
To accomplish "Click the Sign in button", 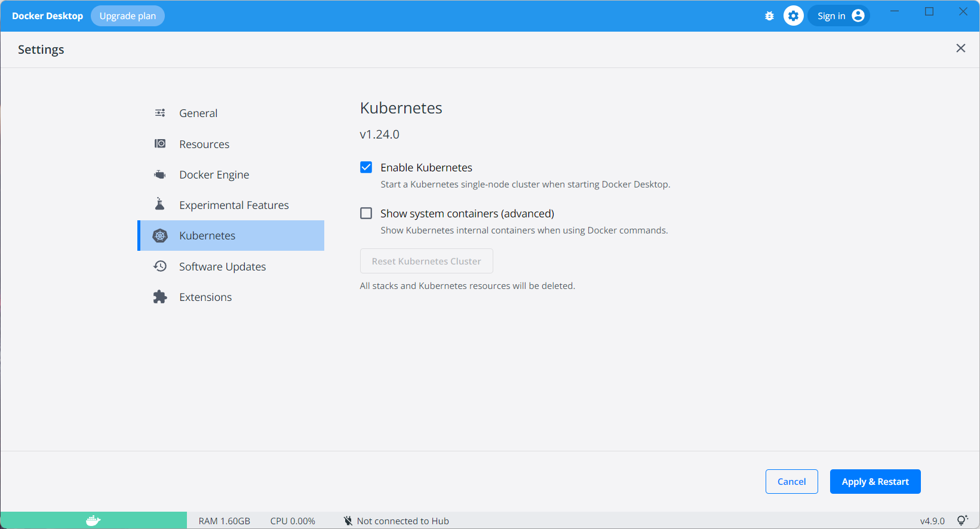I will tap(839, 16).
